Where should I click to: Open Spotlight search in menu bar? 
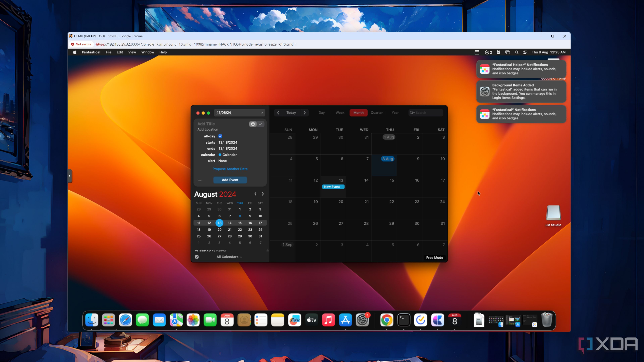[517, 52]
